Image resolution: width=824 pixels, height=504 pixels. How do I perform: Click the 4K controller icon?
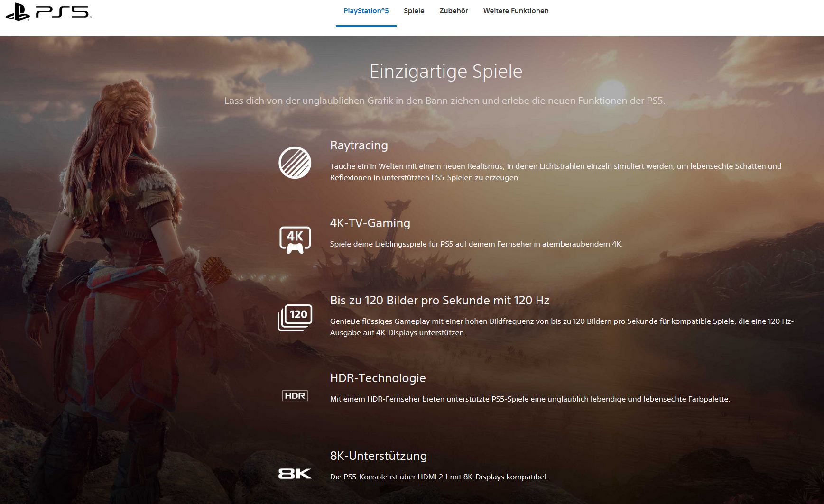[x=295, y=240]
